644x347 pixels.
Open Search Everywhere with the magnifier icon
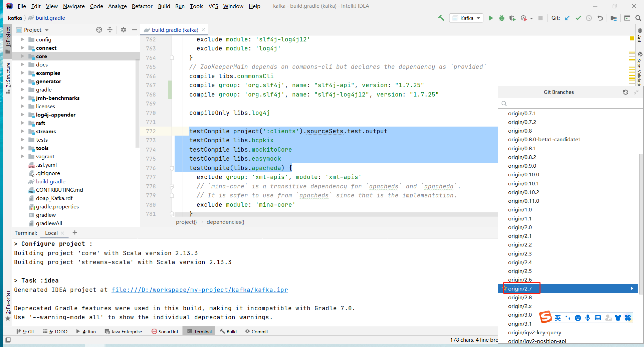[638, 18]
